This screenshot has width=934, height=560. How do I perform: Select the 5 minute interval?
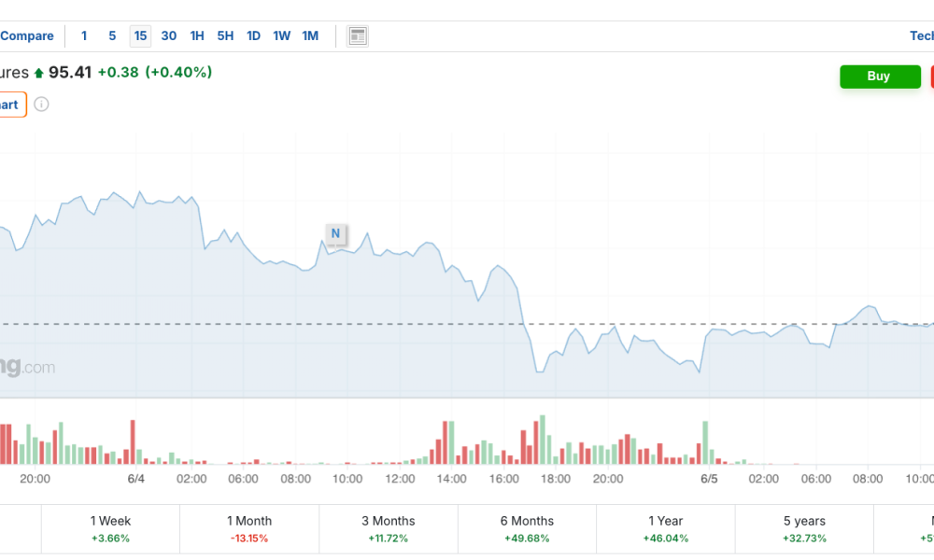pyautogui.click(x=112, y=35)
